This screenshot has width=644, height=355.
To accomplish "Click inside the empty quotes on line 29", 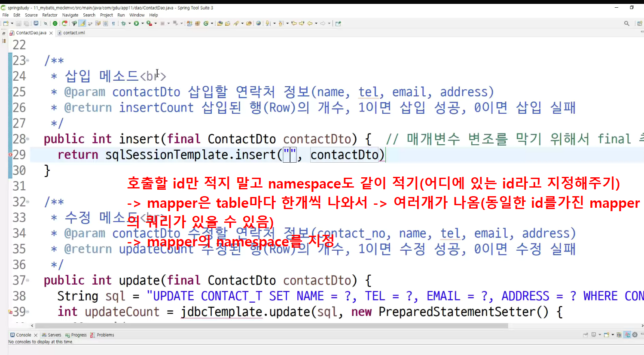I will [x=290, y=155].
